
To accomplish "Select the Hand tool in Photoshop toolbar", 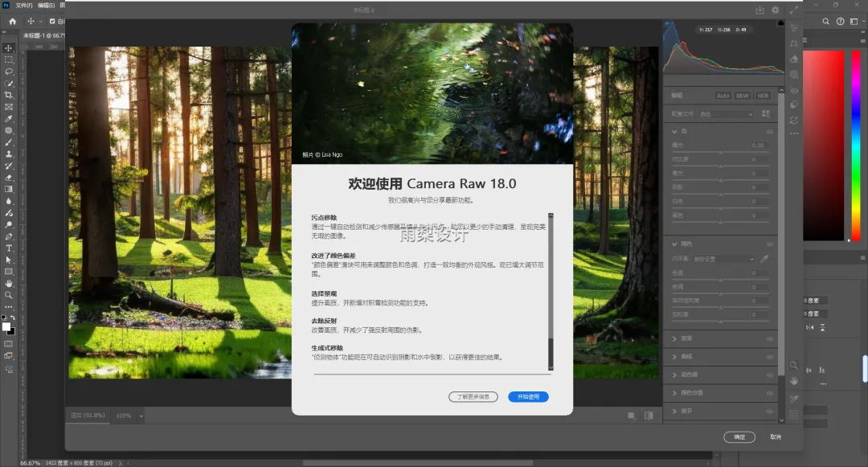I will pos(8,283).
